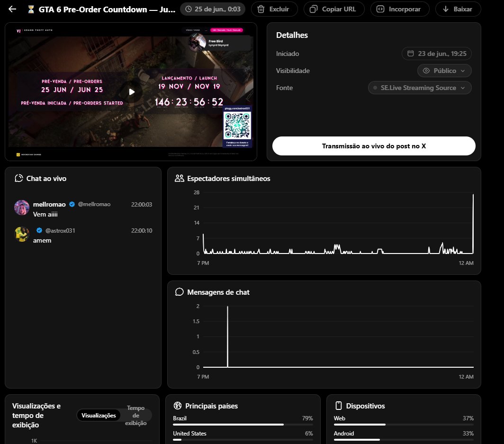Click the eye icon in Público selector
504x444 pixels.
tap(426, 71)
